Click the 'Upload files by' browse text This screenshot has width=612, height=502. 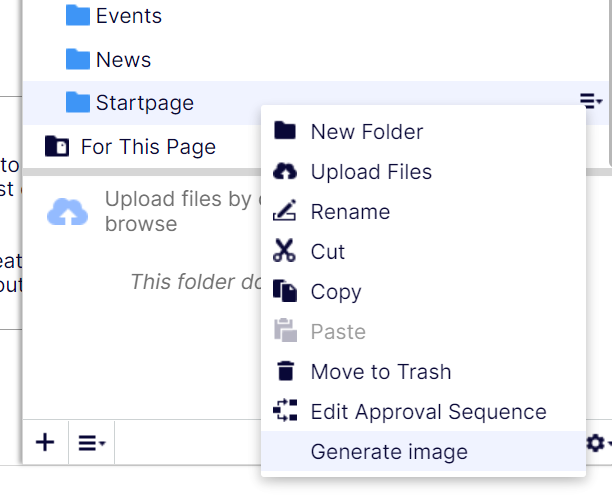click(x=183, y=211)
